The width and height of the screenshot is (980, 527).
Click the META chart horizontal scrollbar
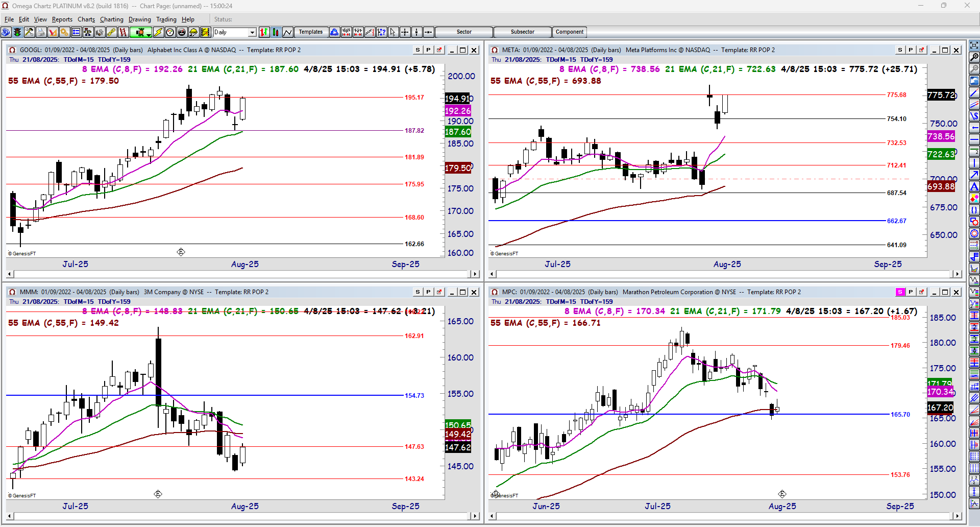click(x=725, y=274)
